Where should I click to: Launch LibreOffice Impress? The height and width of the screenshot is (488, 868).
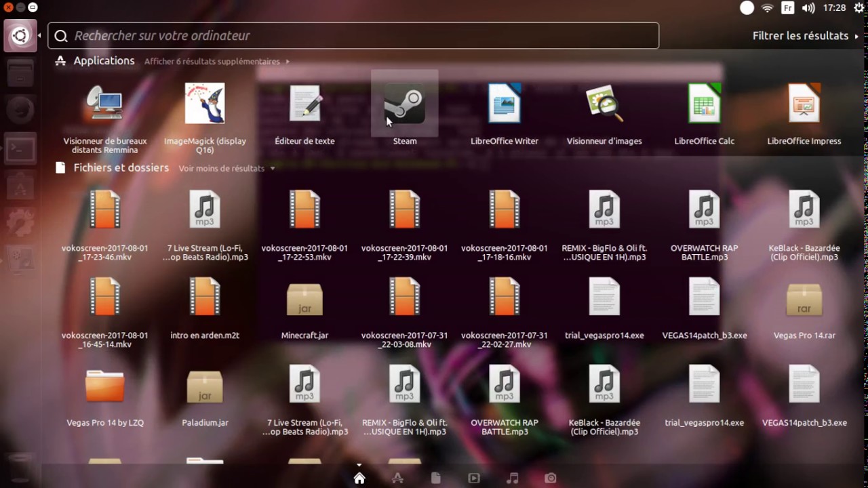pyautogui.click(x=804, y=104)
